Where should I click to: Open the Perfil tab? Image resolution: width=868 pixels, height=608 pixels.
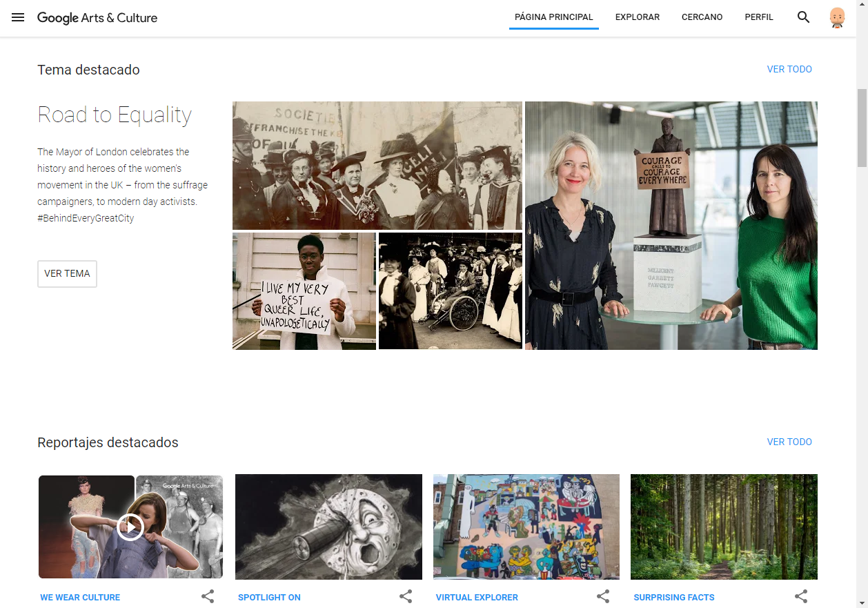coord(758,17)
